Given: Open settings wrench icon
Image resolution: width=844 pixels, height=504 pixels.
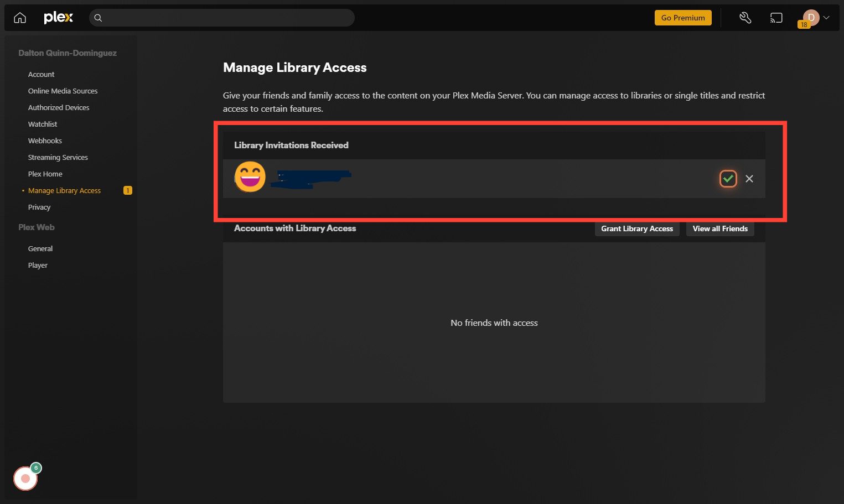Looking at the screenshot, I should [x=745, y=18].
